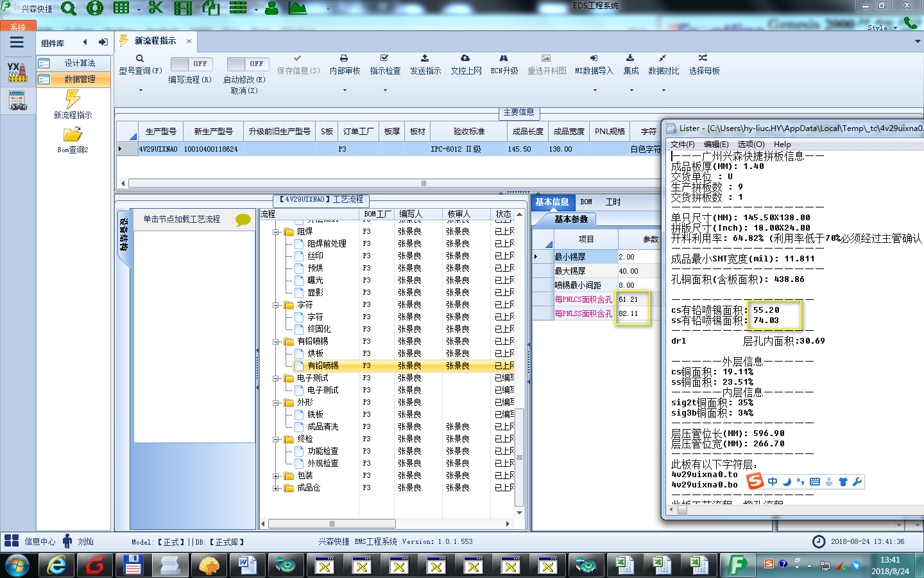Open dropdown arrow under 指示检查
The height and width of the screenshot is (578, 924).
385,91
